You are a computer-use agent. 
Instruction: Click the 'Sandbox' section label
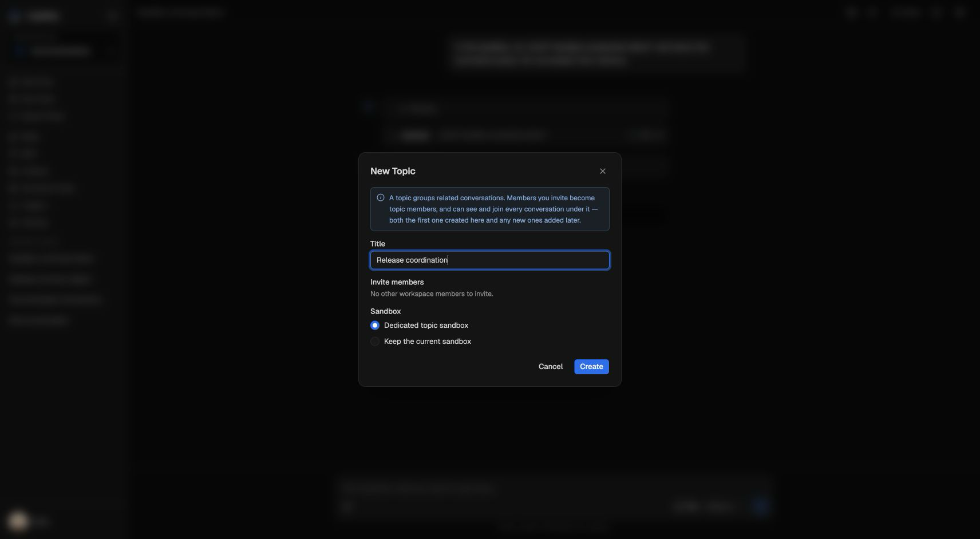[385, 311]
